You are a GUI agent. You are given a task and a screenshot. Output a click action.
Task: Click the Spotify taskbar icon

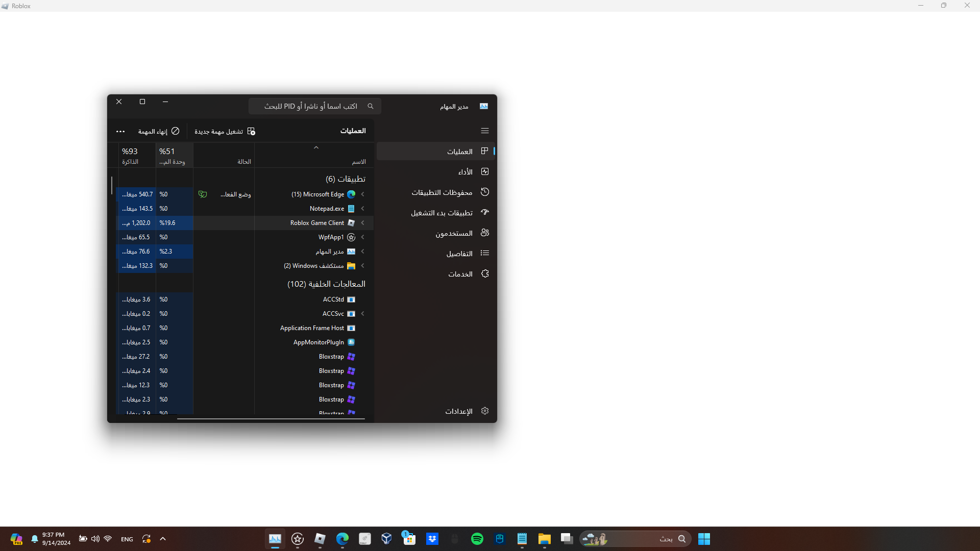tap(477, 539)
